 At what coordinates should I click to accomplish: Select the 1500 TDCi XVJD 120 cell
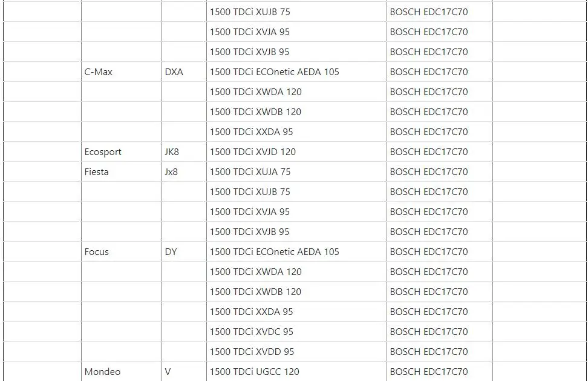click(x=296, y=151)
